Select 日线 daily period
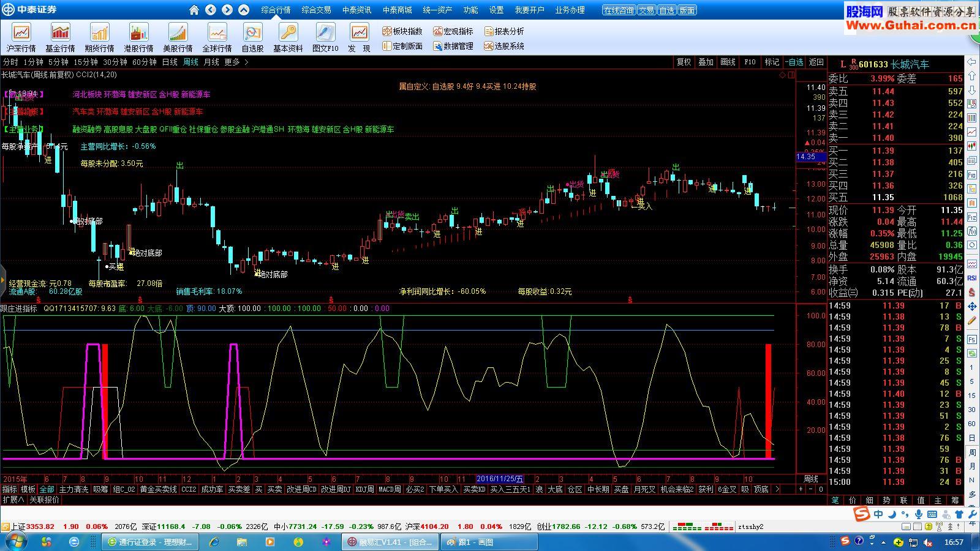Image resolution: width=980 pixels, height=551 pixels. click(170, 62)
